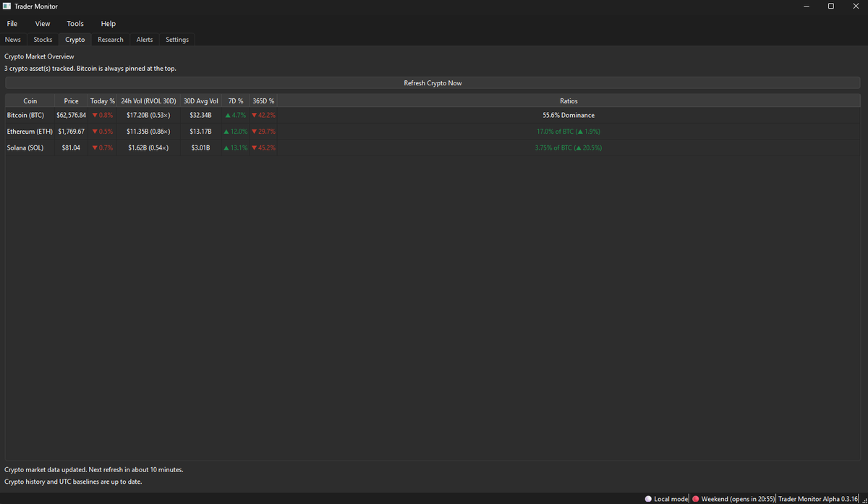Click the Weekend (opens in 20:55) status label
The height and width of the screenshot is (504, 868).
(x=738, y=499)
